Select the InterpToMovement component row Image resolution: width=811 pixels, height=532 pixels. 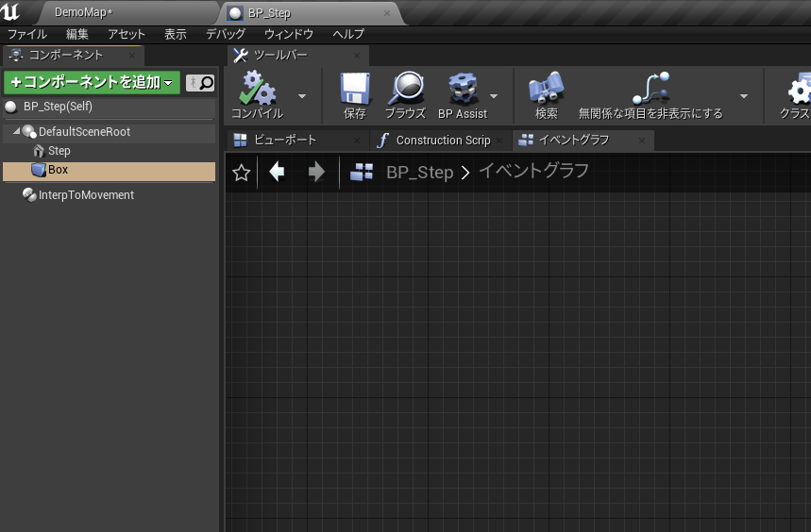coord(110,194)
